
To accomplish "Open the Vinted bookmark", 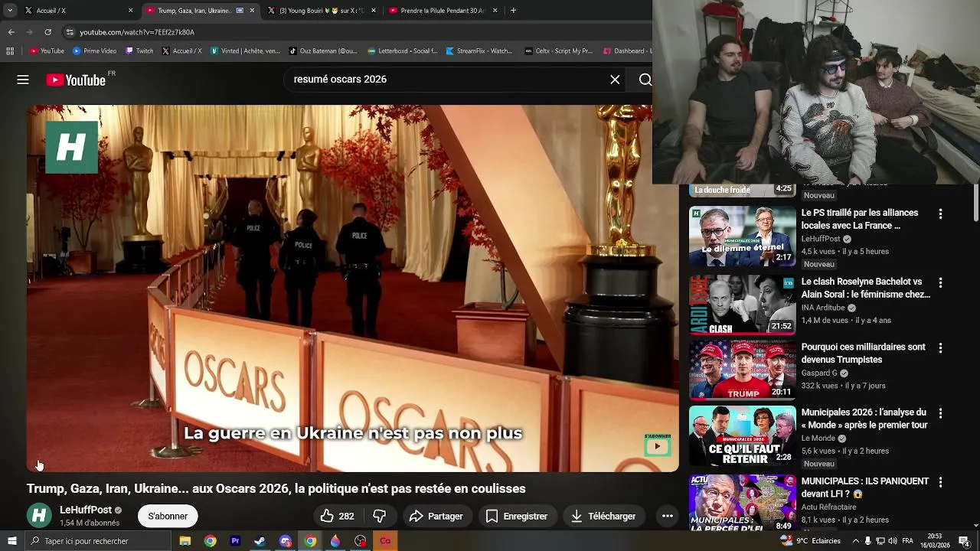I will click(245, 51).
